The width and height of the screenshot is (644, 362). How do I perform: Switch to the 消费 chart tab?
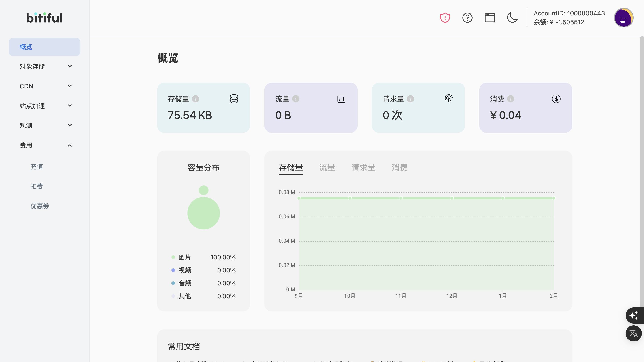point(399,168)
